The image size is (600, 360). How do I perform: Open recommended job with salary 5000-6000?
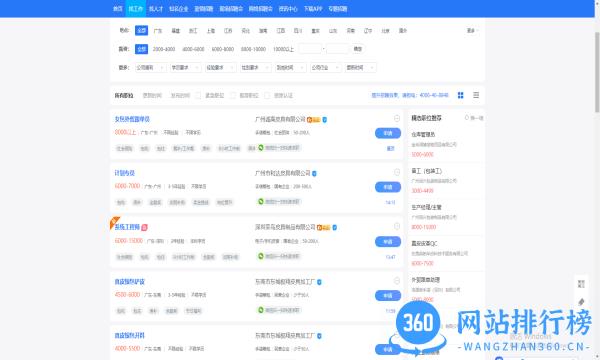(x=423, y=134)
